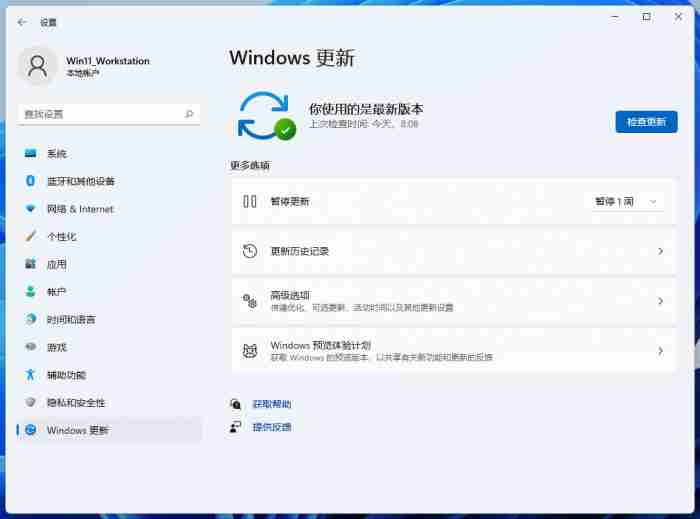Open the 高级选项 row
The height and width of the screenshot is (519, 700).
coord(454,301)
